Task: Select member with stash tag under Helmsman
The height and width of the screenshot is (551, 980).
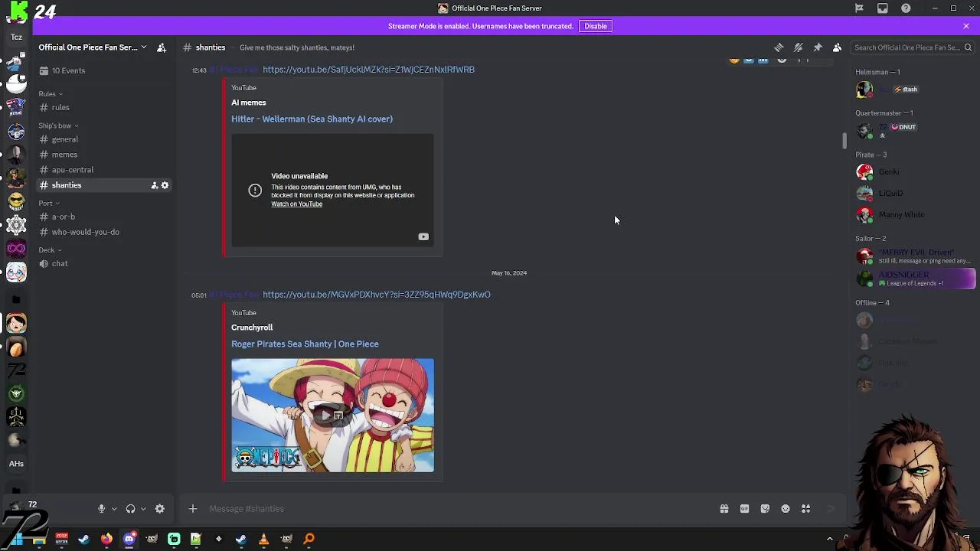Action: [x=915, y=90]
